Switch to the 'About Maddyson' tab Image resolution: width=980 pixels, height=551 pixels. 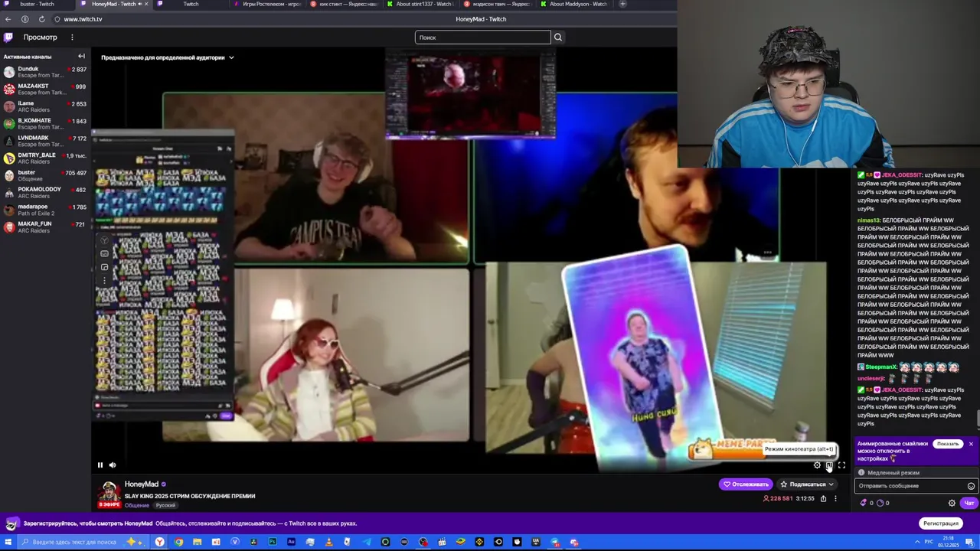(573, 4)
